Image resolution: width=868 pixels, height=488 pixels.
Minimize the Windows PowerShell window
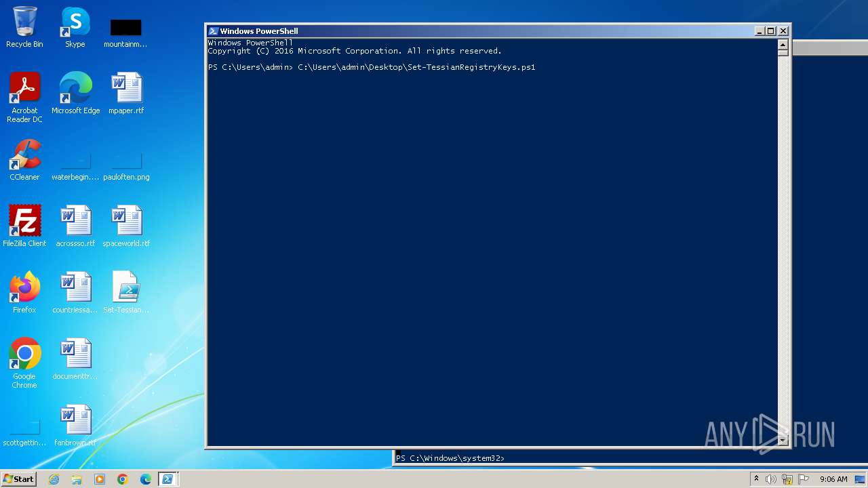coord(759,31)
